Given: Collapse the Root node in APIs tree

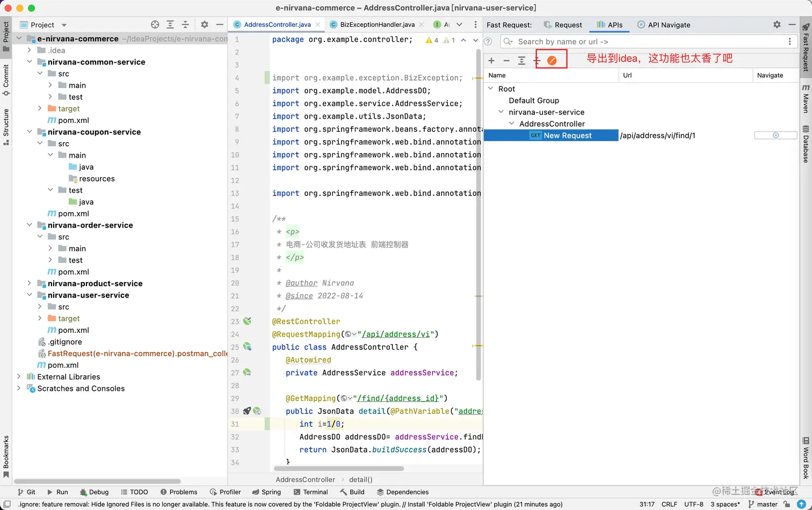Looking at the screenshot, I should 490,89.
